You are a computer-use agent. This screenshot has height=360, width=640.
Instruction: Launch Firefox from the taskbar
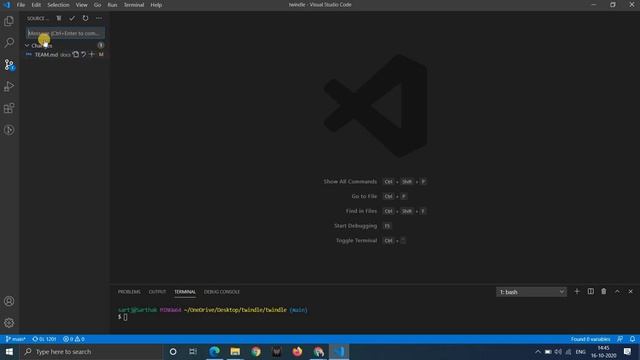pyautogui.click(x=298, y=351)
